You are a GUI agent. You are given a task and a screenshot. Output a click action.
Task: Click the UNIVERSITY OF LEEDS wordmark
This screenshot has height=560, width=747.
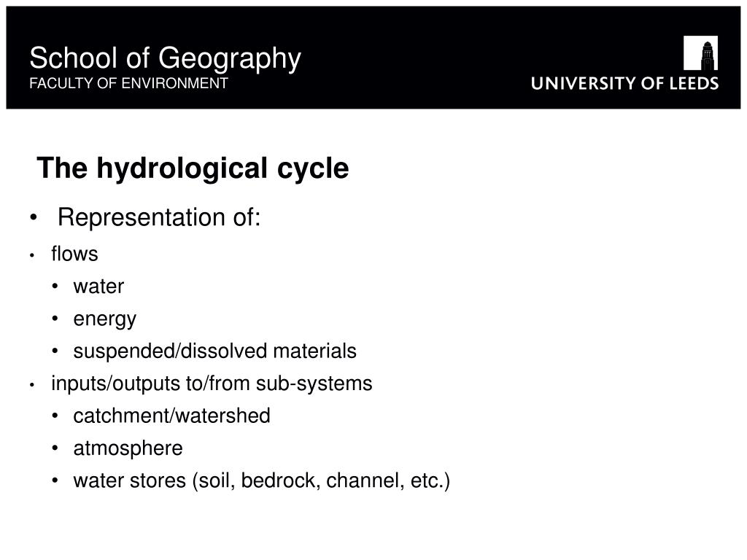click(624, 83)
